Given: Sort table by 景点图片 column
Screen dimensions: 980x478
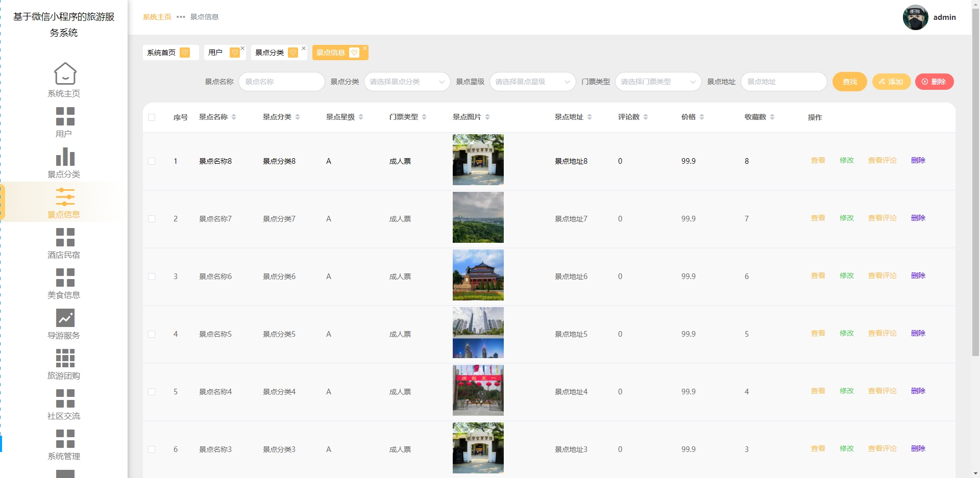Looking at the screenshot, I should 487,117.
